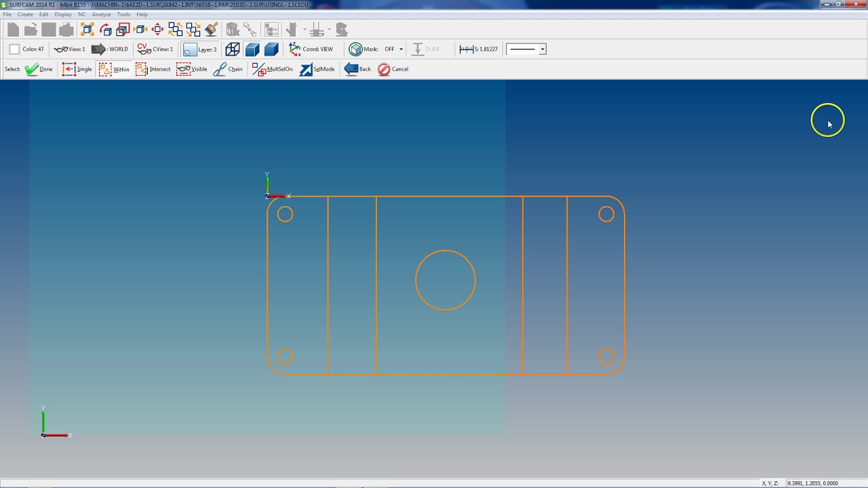The image size is (868, 488).
Task: Click the greyed trash/delete icon
Action: click(233, 29)
